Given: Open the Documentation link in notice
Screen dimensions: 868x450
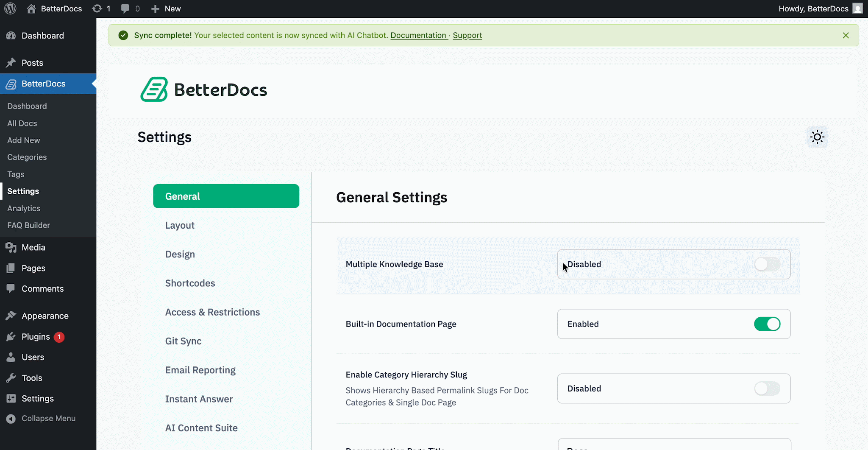Looking at the screenshot, I should click(x=418, y=35).
